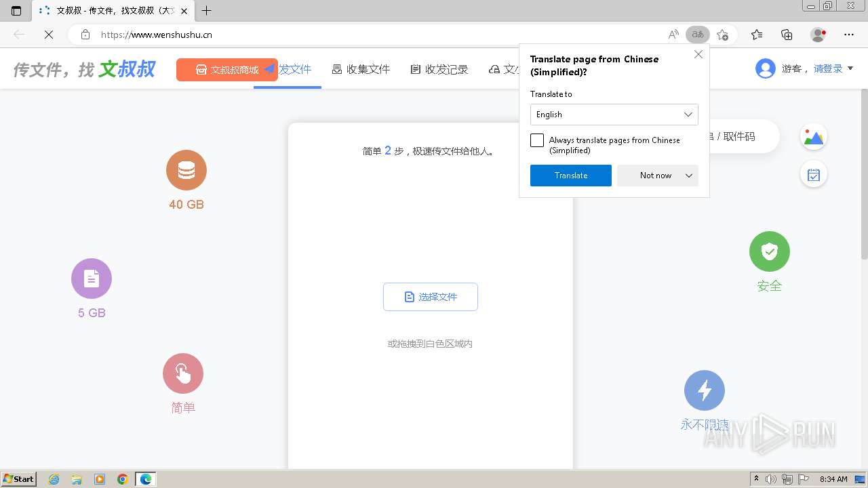Stop loading the page
Screen dimensions: 868x488
(49, 35)
